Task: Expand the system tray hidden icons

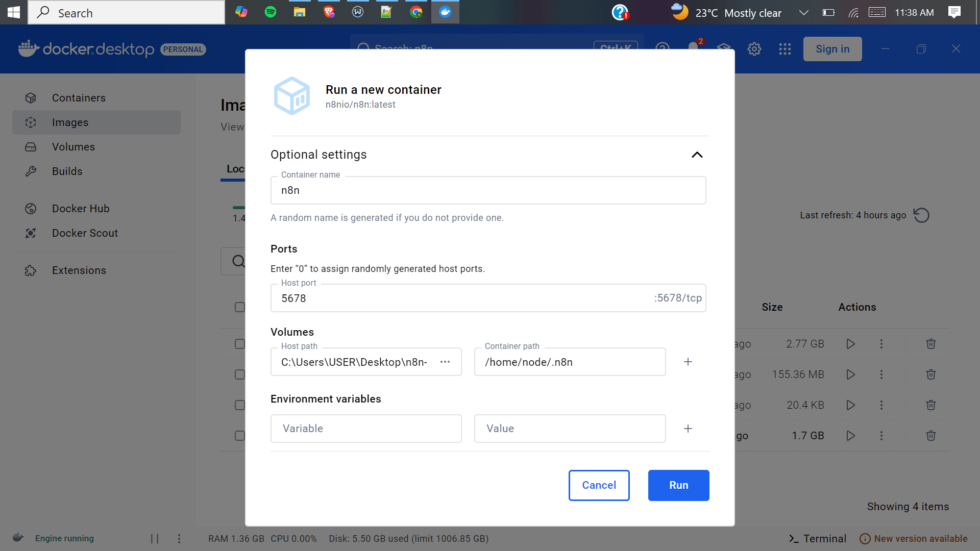Action: 803,12
